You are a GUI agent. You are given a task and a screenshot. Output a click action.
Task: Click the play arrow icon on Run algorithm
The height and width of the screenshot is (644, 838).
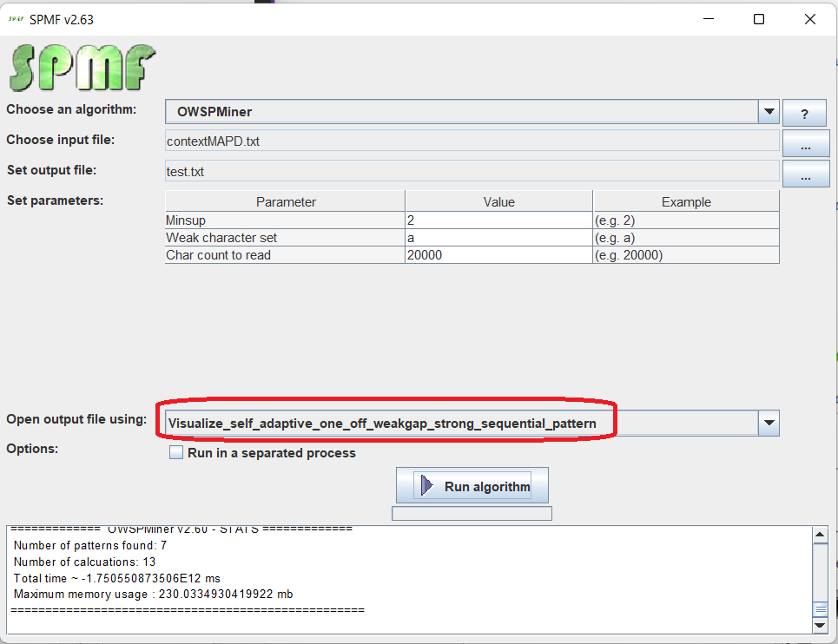click(x=426, y=486)
